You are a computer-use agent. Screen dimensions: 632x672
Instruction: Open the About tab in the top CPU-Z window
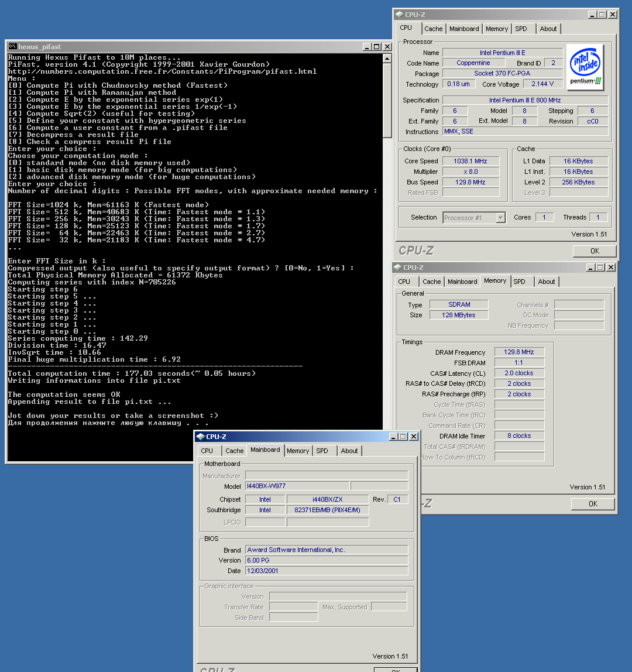point(548,29)
